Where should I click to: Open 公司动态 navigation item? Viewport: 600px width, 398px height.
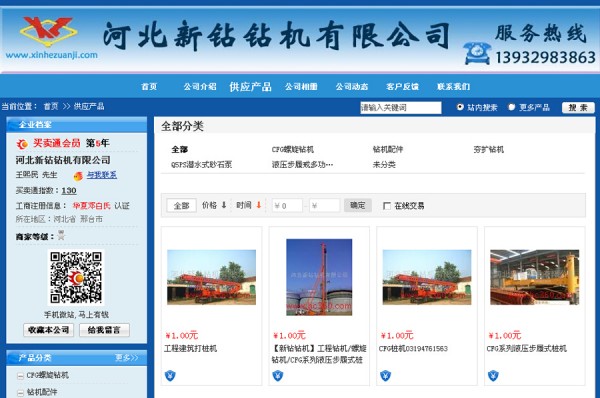(x=352, y=86)
